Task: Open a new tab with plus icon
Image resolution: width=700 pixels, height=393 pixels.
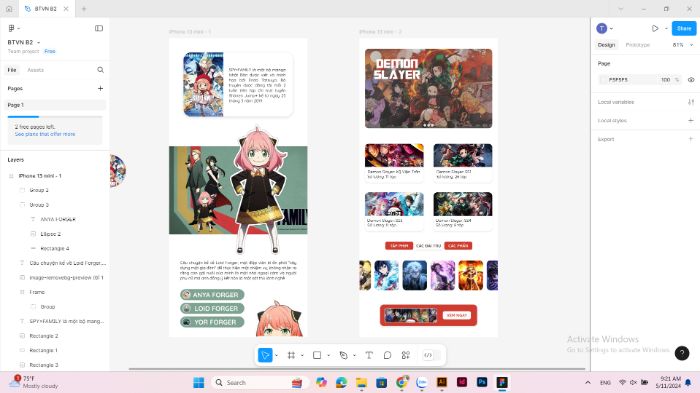Action: point(83,8)
